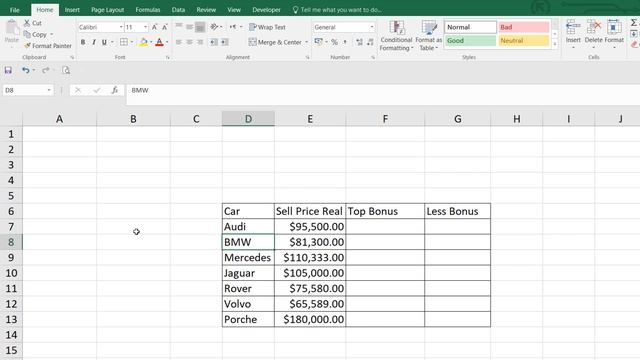This screenshot has width=640, height=360.
Task: Decrease font size with the smaller A
Action: (x=164, y=27)
